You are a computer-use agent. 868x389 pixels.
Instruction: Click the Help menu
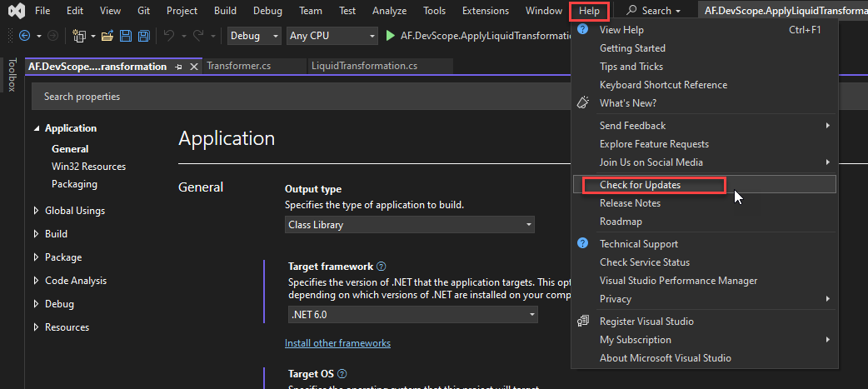[x=589, y=11]
